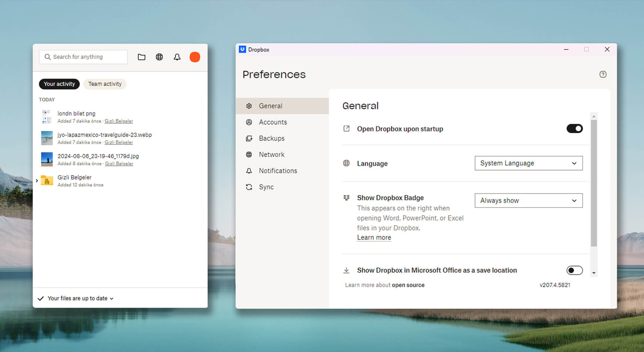Click the Dropbox logo in title bar
Viewport: 644px width, 352px height.
coord(242,49)
